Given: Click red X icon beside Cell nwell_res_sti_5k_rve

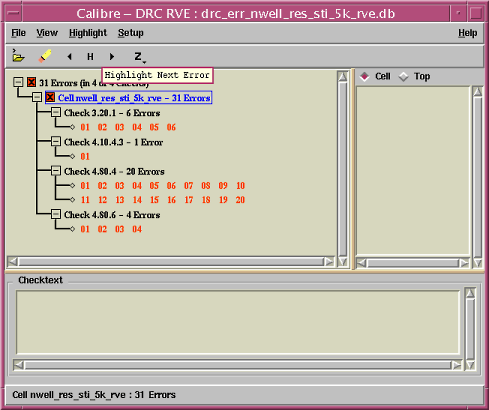Looking at the screenshot, I should tap(50, 97).
